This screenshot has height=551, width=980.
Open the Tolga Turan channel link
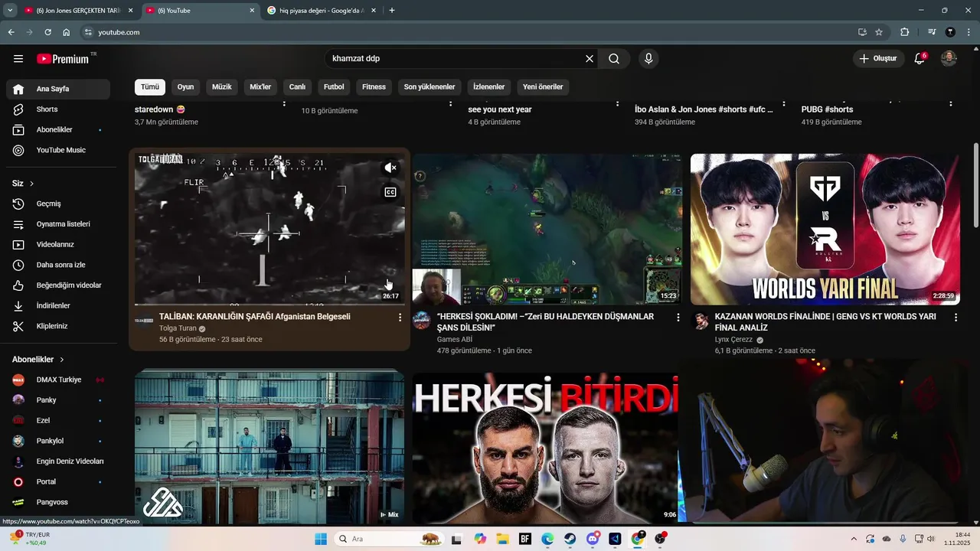[178, 328]
